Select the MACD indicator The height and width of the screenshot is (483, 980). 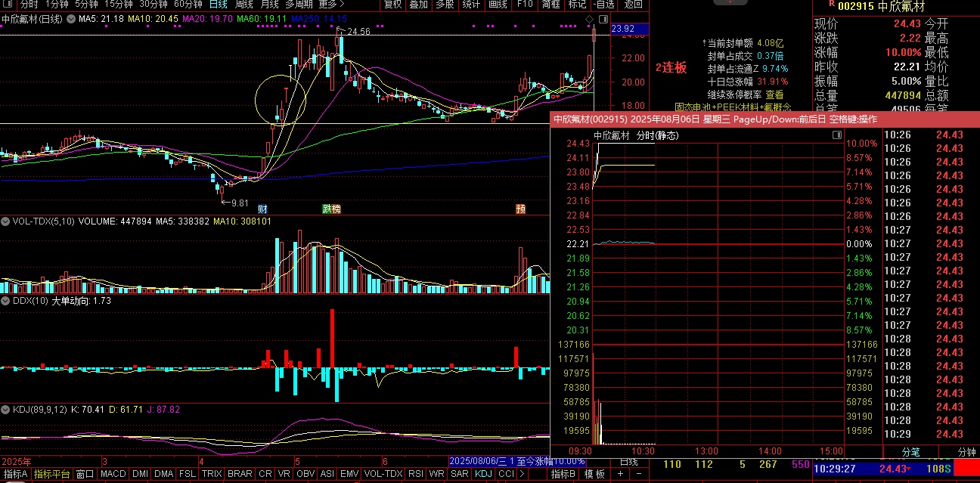click(x=113, y=474)
